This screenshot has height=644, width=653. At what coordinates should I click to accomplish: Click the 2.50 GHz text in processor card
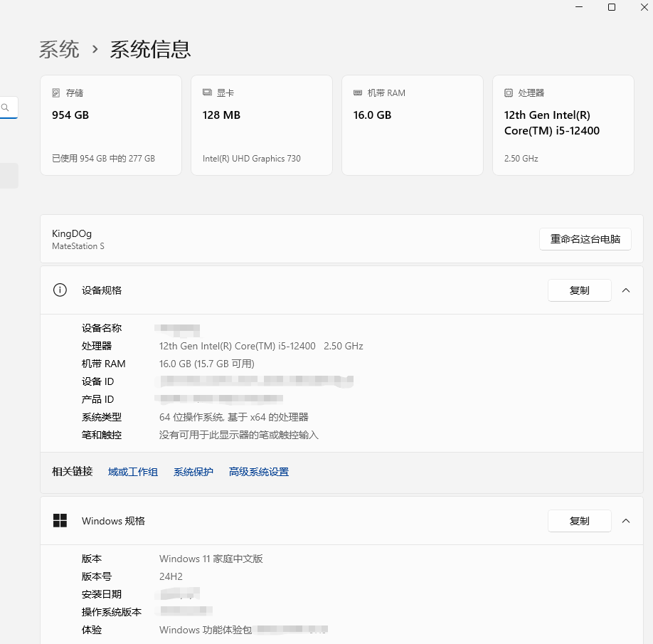click(521, 158)
